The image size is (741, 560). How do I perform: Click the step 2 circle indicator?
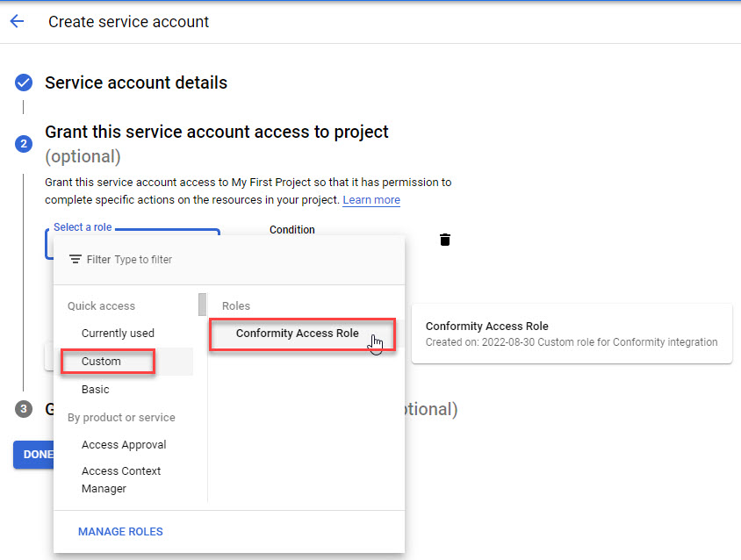[x=23, y=144]
